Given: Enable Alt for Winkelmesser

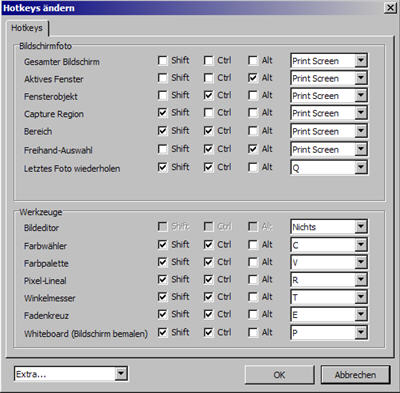Looking at the screenshot, I should click(x=253, y=297).
